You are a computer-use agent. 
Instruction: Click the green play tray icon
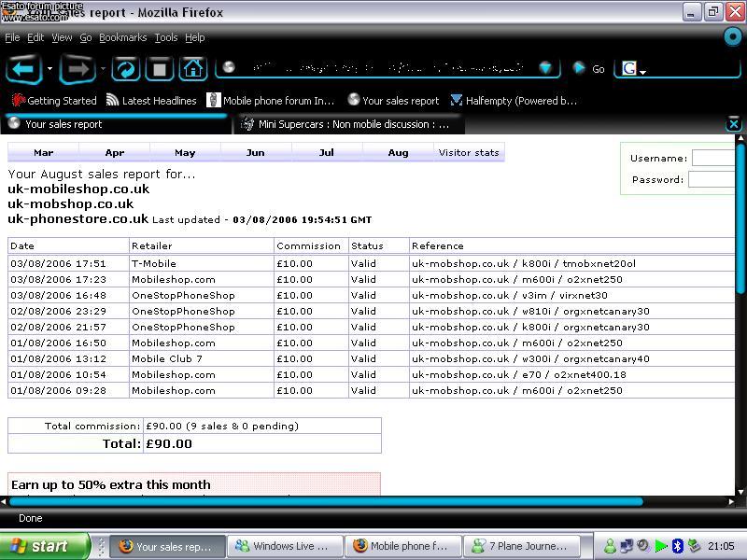(x=661, y=546)
